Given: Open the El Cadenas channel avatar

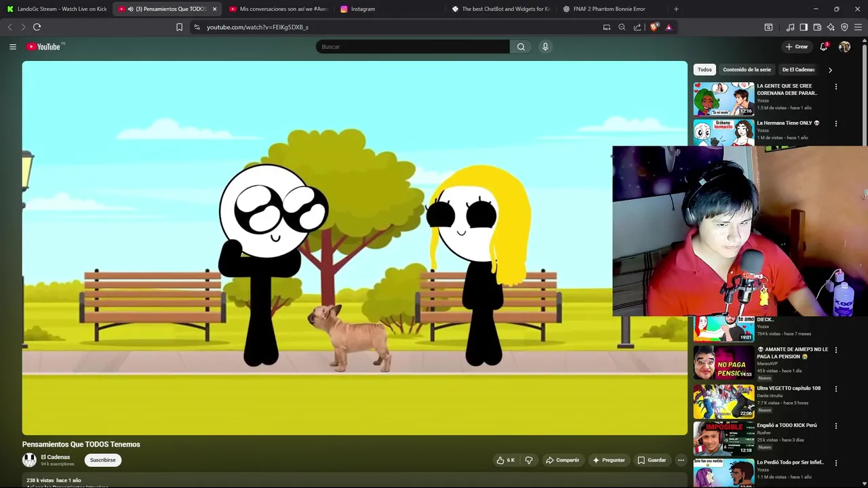Looking at the screenshot, I should [29, 460].
